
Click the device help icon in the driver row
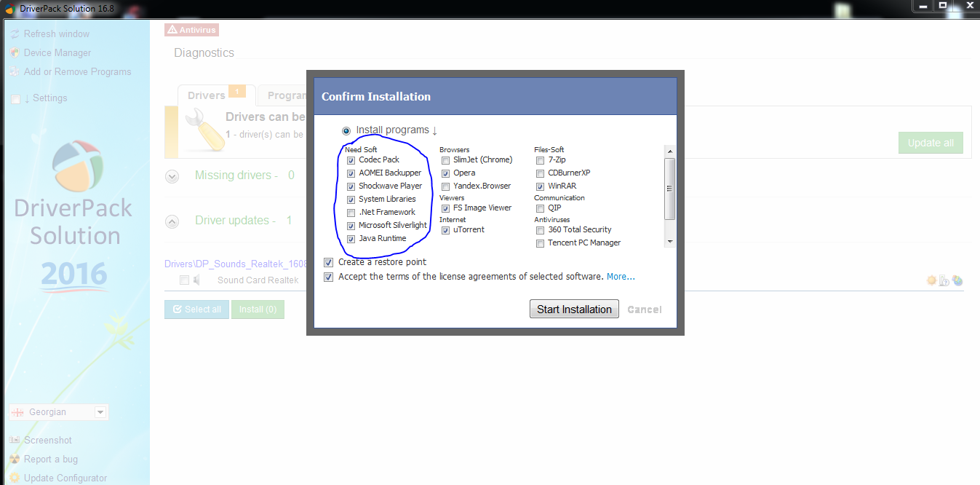coord(944,280)
